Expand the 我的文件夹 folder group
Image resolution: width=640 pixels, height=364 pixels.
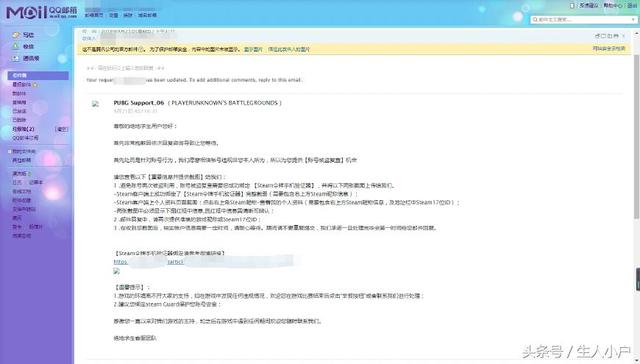click(9, 151)
